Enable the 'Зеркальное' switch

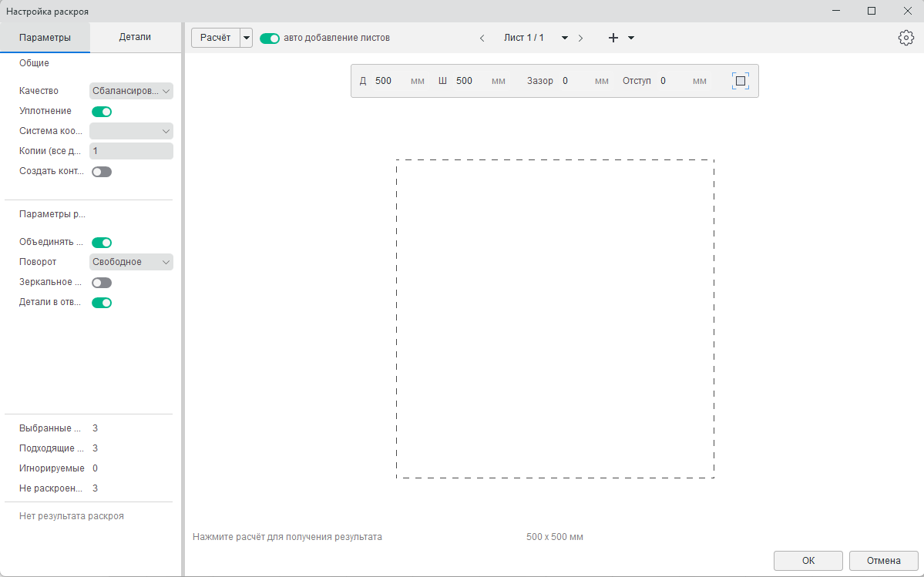pos(102,282)
